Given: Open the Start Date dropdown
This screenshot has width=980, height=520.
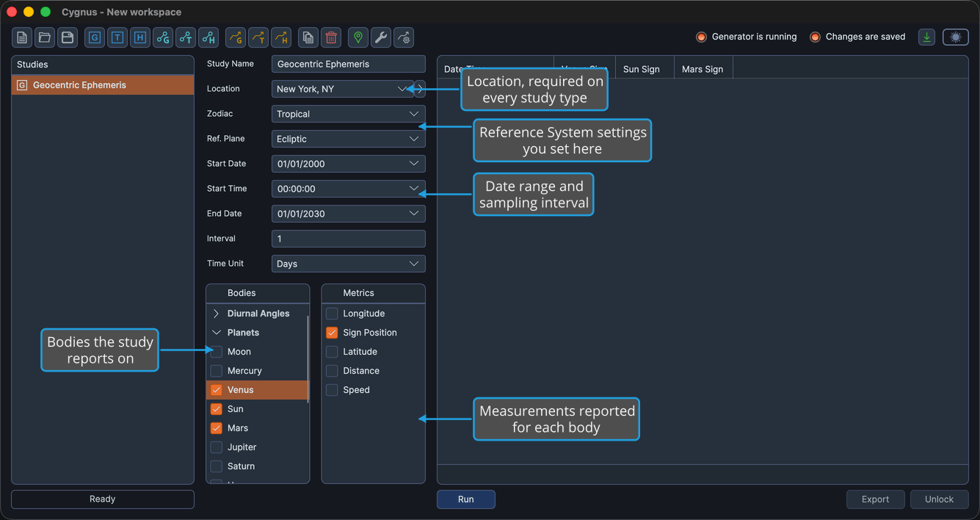Looking at the screenshot, I should click(348, 164).
